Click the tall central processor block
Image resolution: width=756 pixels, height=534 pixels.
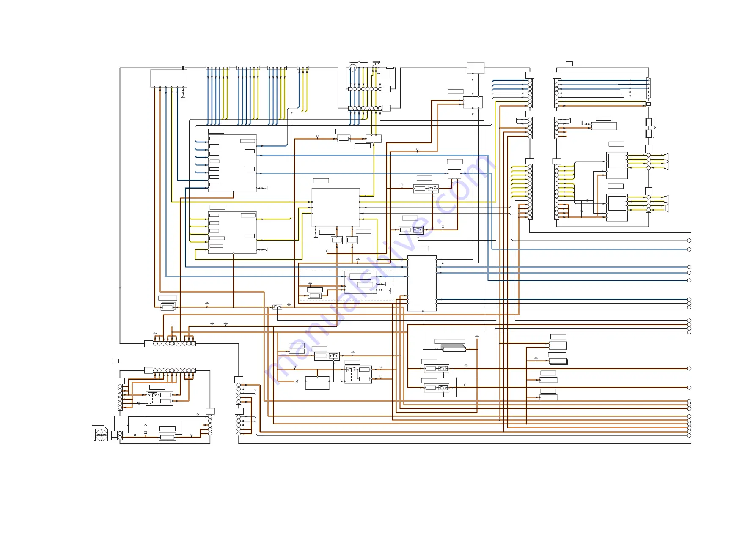click(422, 283)
